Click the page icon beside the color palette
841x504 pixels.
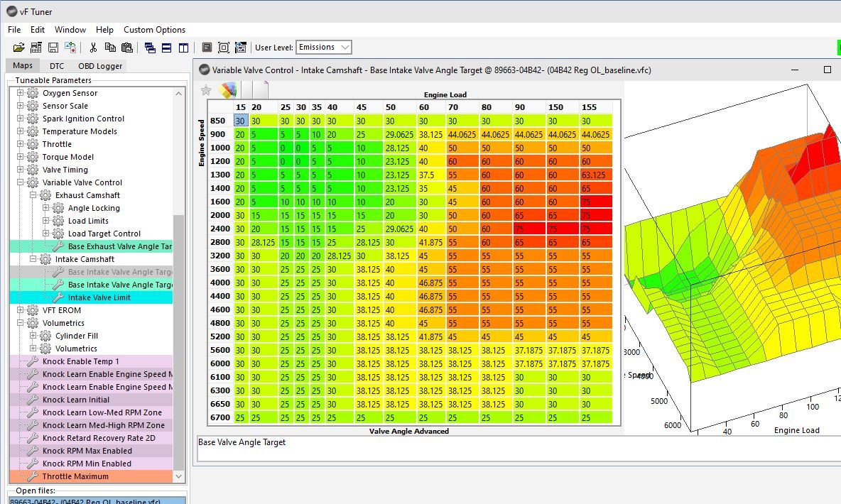click(261, 90)
